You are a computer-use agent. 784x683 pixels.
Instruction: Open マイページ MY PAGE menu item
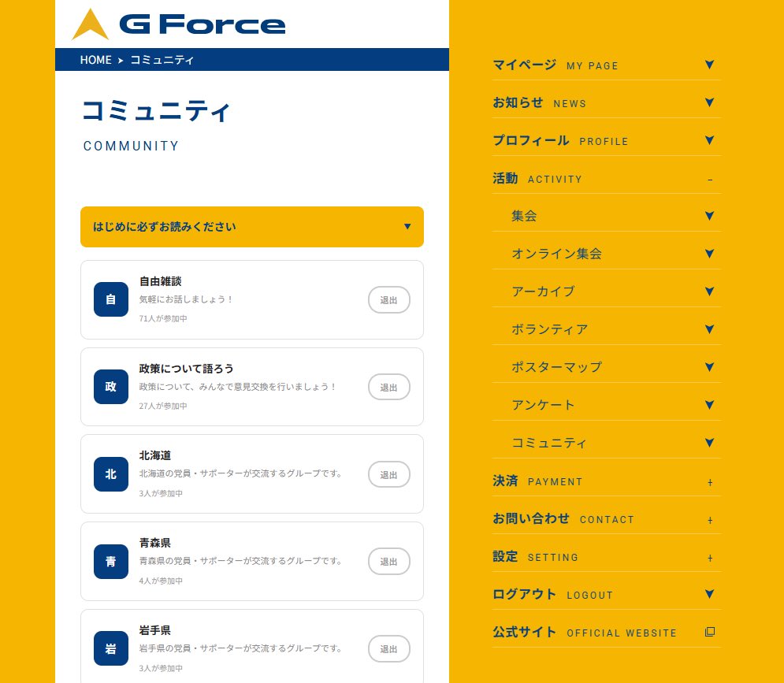pos(607,65)
